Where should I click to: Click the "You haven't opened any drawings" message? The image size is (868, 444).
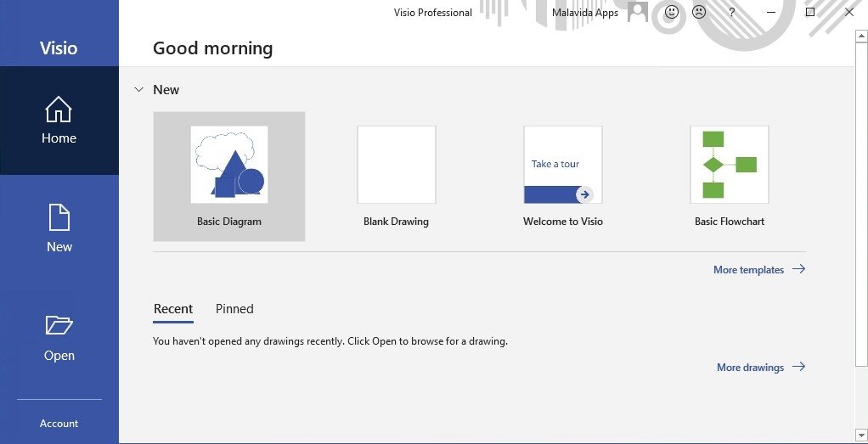point(330,341)
